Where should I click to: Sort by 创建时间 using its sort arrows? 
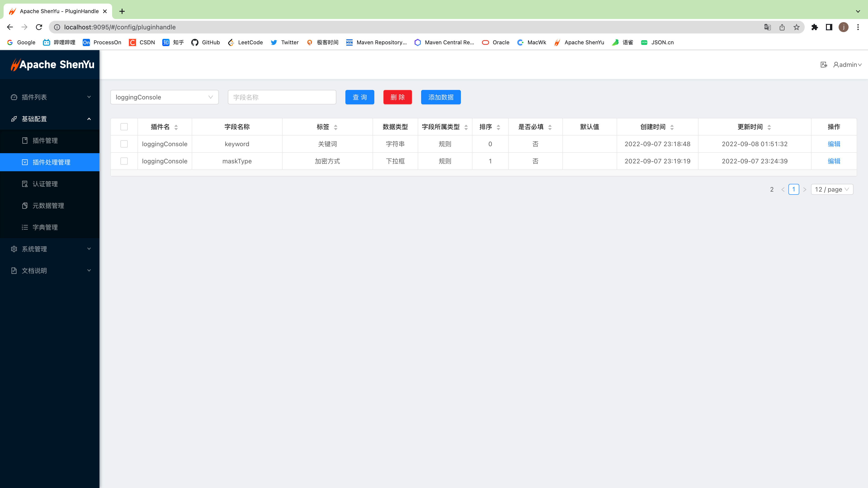pos(672,127)
